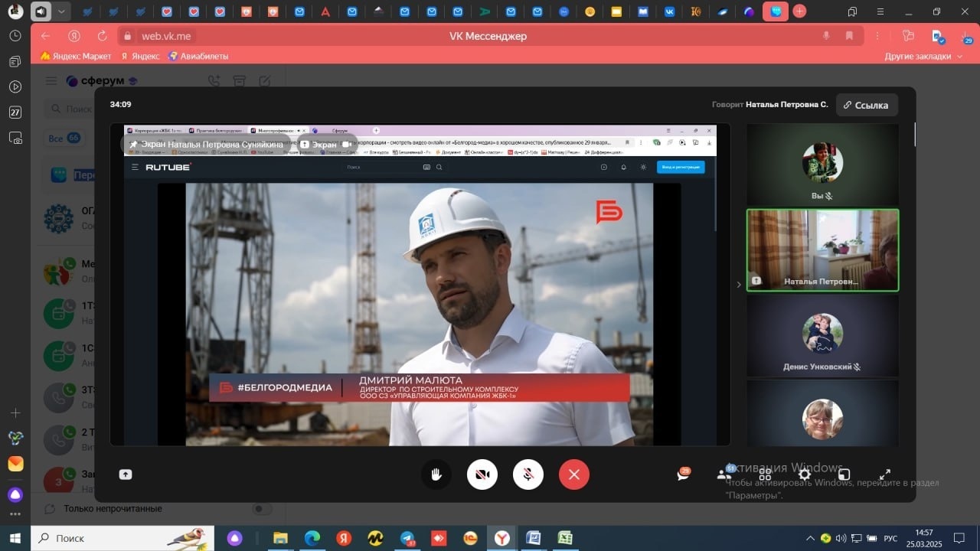Open the Alice assistant in the browser sidebar

click(15, 494)
